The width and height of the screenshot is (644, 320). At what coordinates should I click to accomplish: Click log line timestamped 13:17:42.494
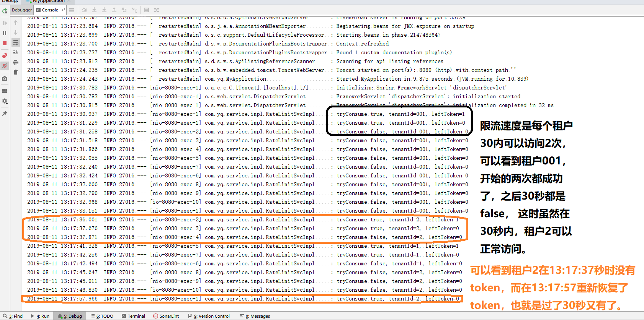click(x=245, y=263)
